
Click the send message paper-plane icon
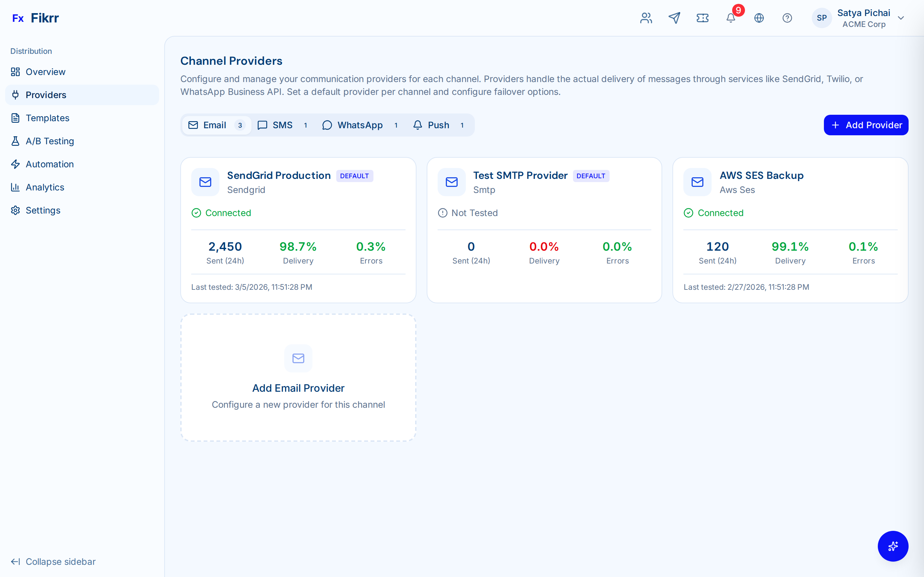674,18
